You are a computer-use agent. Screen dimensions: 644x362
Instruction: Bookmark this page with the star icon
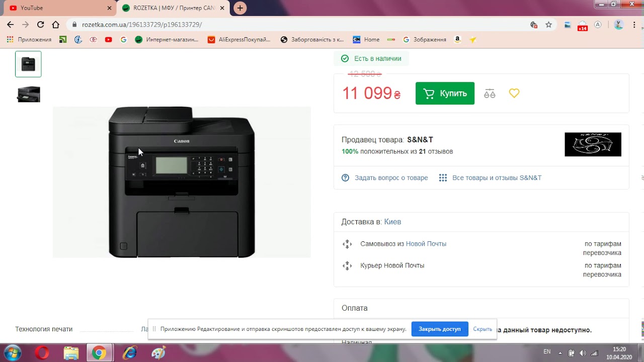[548, 25]
